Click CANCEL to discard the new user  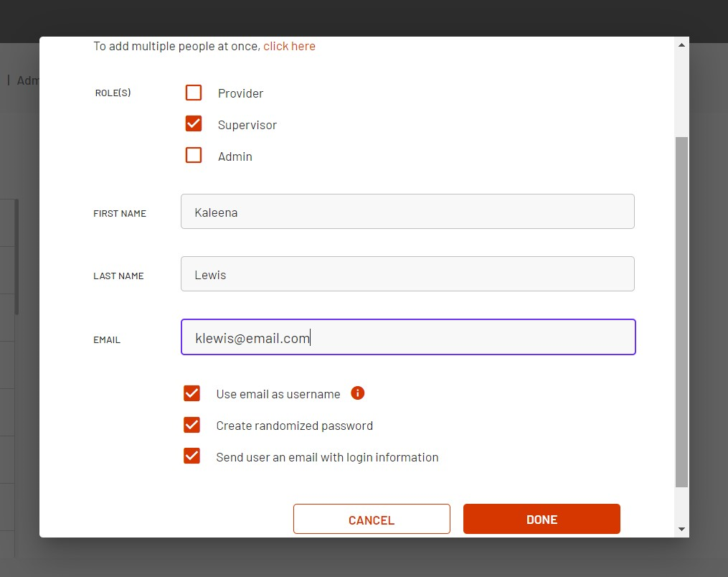click(371, 519)
